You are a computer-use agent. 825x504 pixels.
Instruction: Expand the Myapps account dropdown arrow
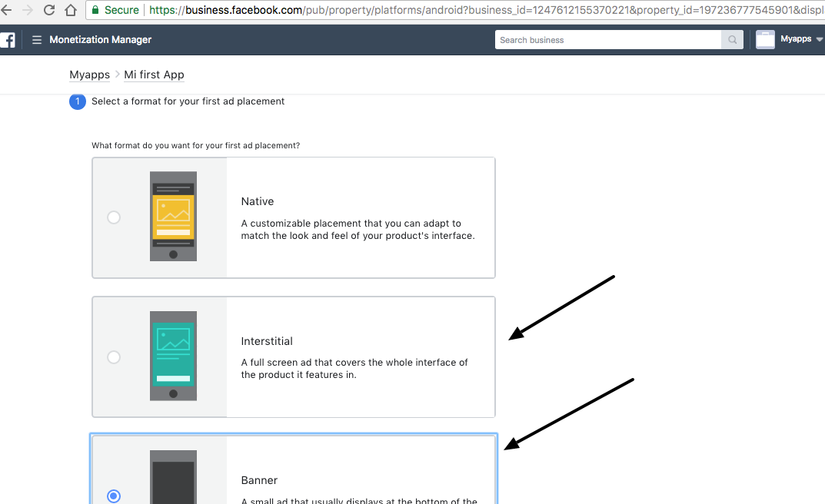pos(819,39)
